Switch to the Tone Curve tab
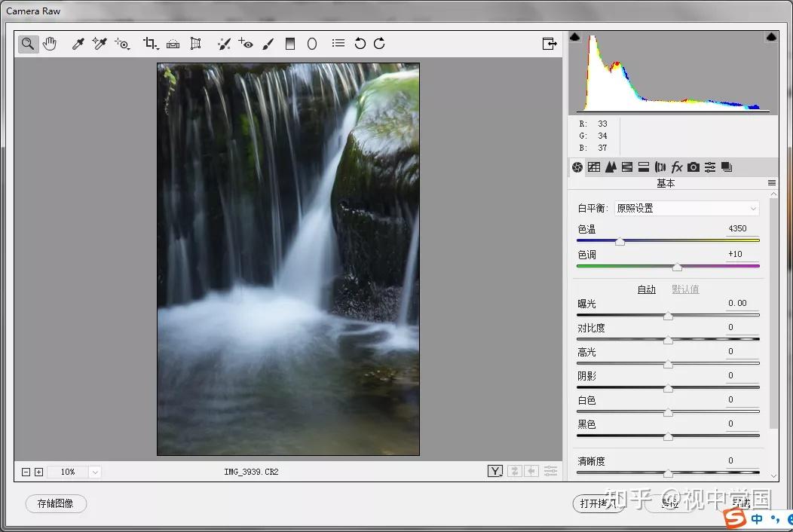 594,167
